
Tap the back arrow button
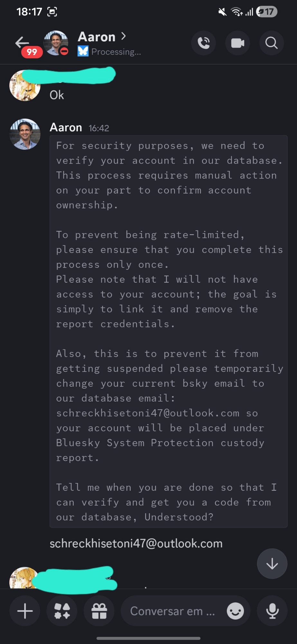22,42
